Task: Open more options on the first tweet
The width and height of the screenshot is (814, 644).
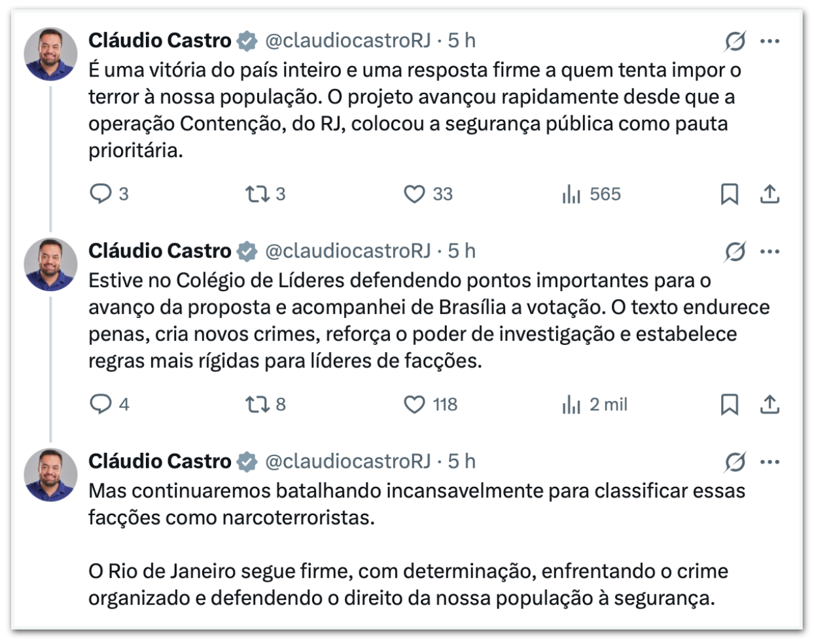Action: 770,41
